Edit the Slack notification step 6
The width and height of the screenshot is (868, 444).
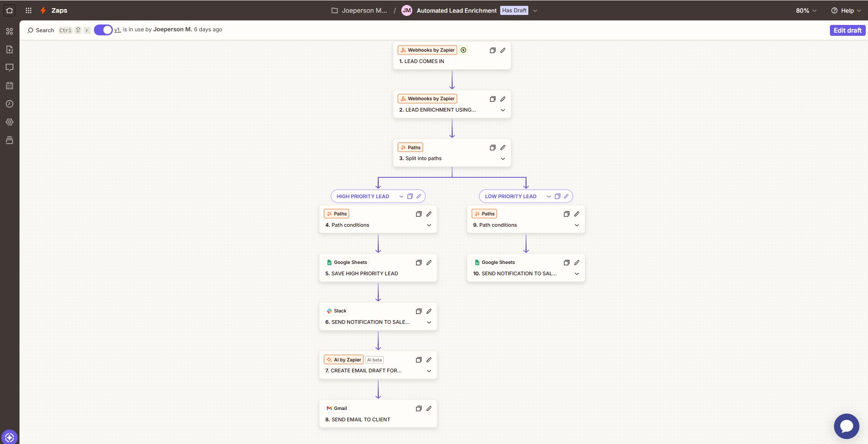pyautogui.click(x=429, y=311)
